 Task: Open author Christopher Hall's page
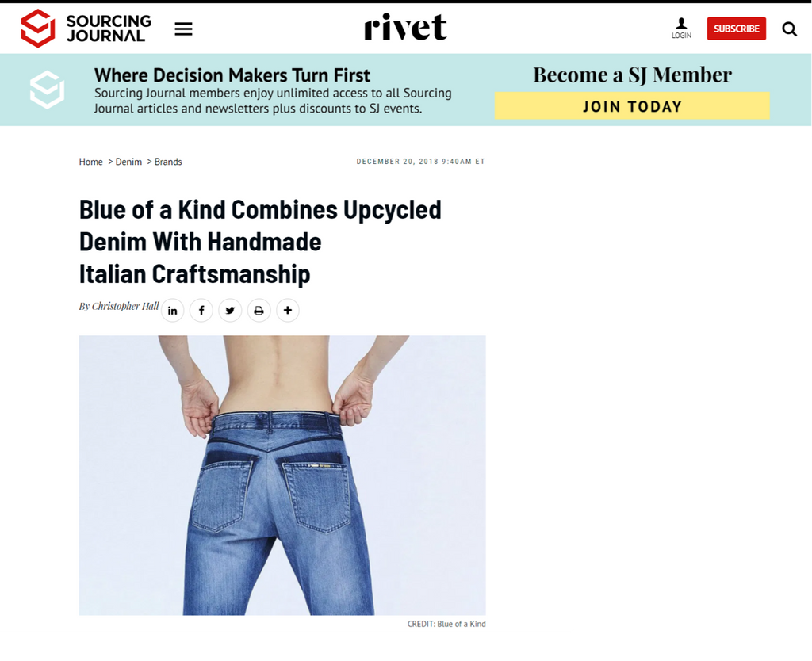(125, 306)
